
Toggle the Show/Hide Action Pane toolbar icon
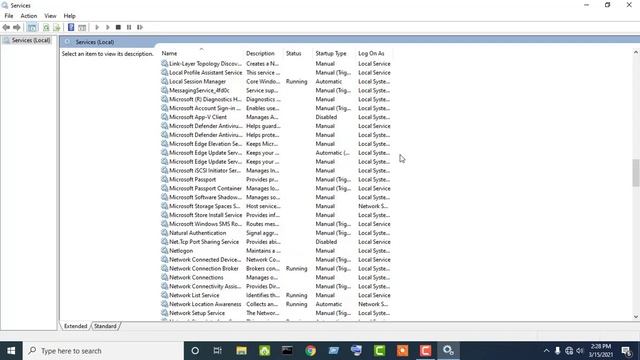click(82, 27)
